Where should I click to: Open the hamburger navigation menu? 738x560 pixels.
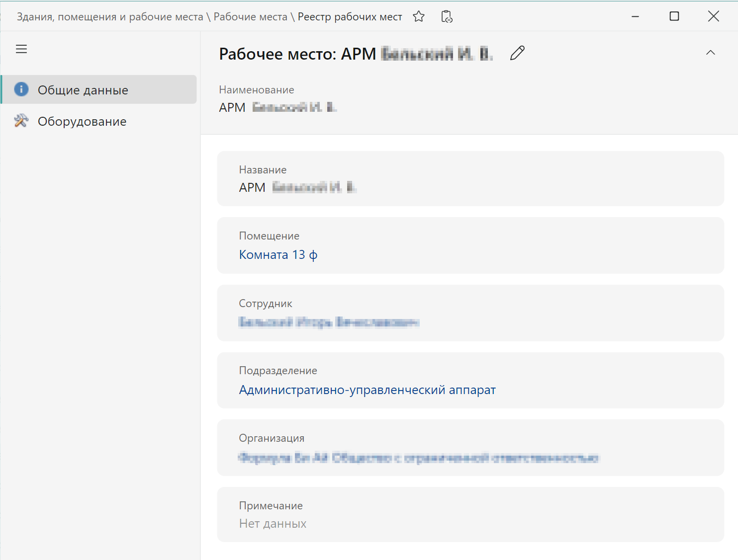[21, 49]
